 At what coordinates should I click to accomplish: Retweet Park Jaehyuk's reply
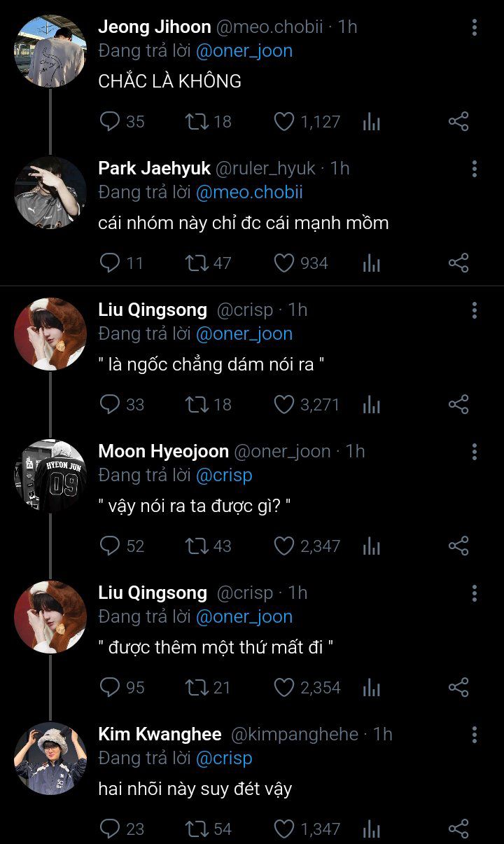(x=195, y=263)
